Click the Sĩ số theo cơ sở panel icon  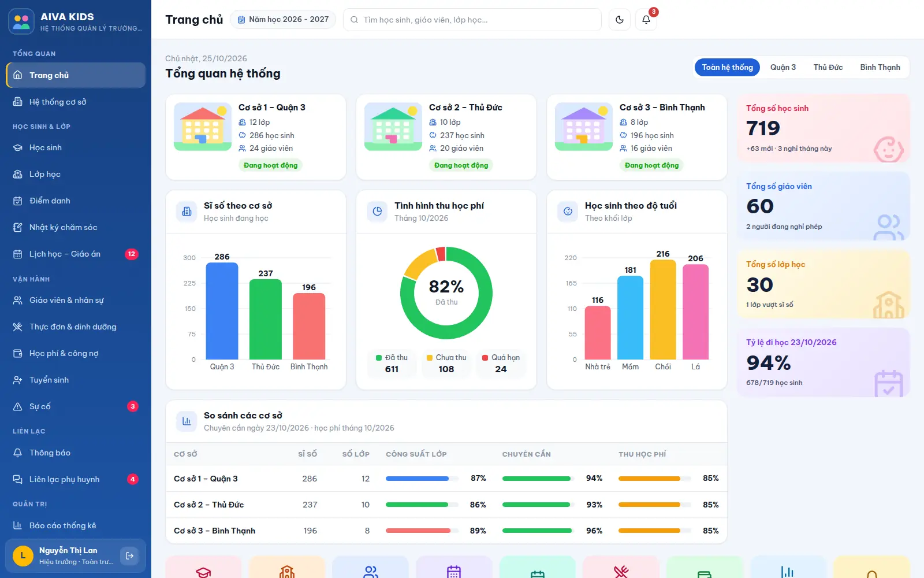187,212
